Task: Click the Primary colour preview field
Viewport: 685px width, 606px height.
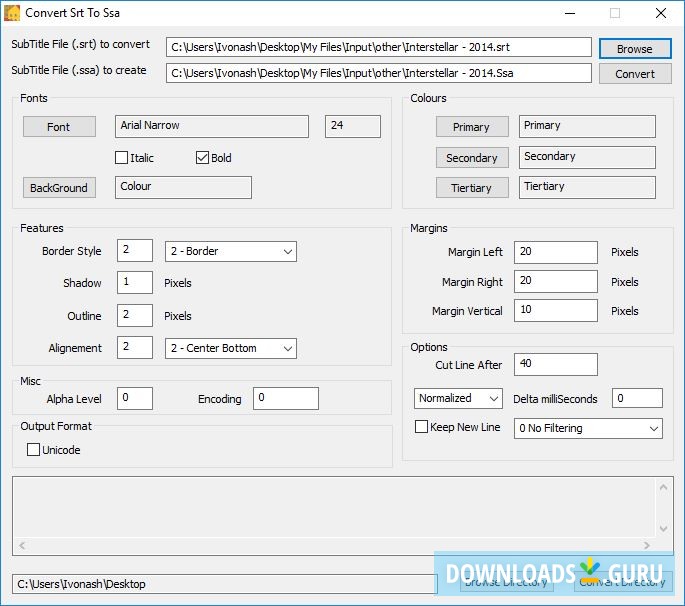Action: [x=587, y=126]
